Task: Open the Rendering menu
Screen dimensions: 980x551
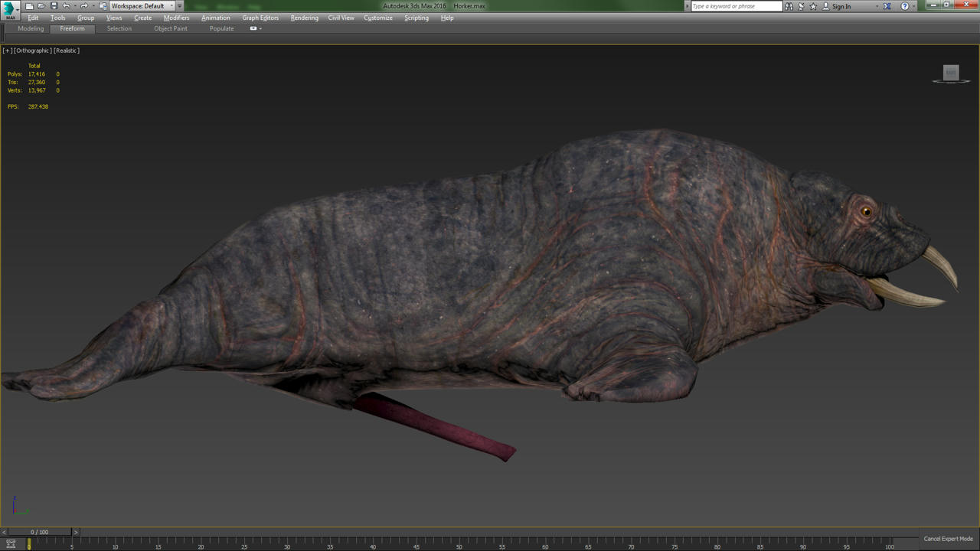Action: 305,18
